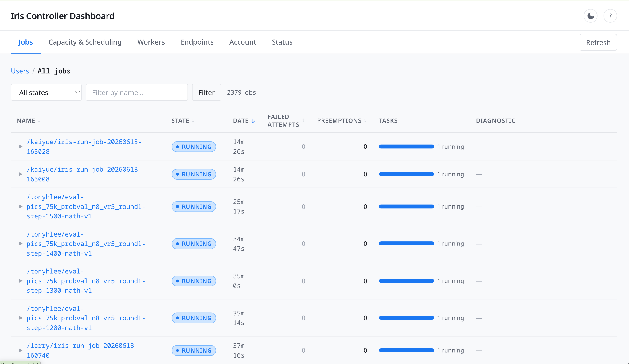This screenshot has height=364, width=629.
Task: Switch to the Jobs tab
Action: (25, 42)
